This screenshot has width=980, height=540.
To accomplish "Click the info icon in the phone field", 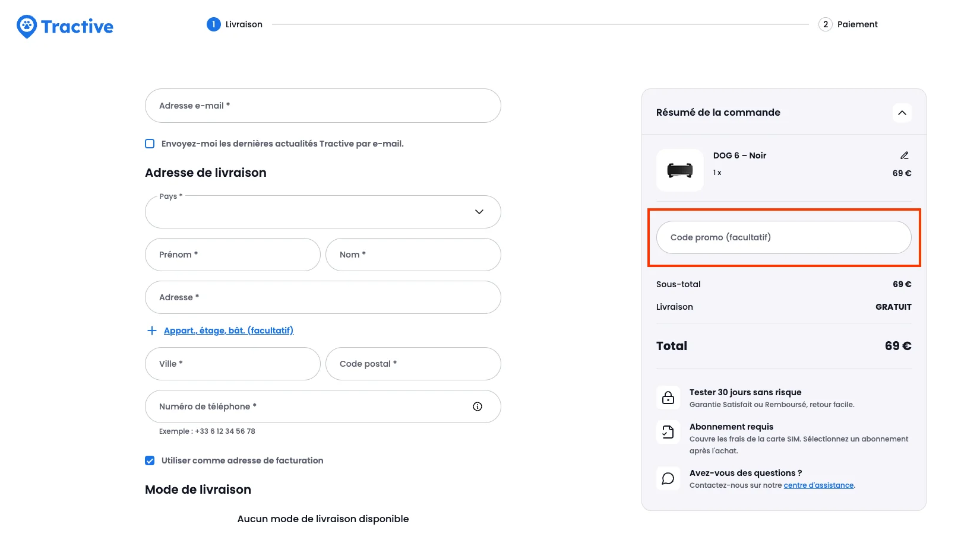I will [478, 406].
